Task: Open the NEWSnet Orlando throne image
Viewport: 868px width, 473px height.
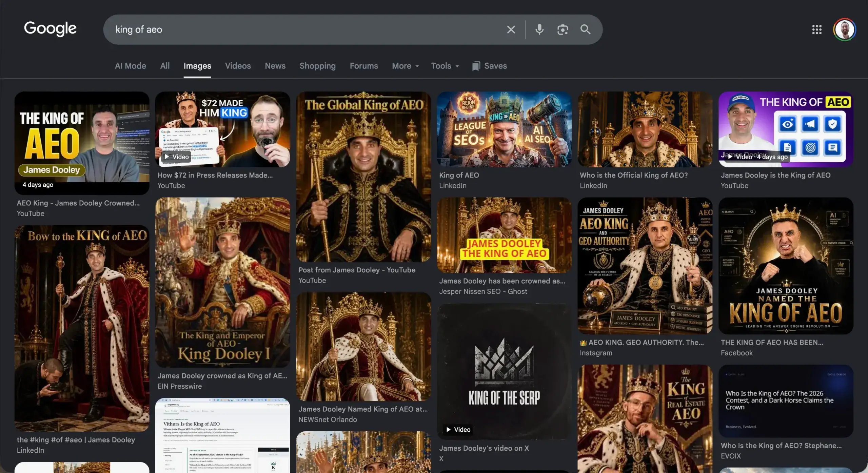Action: point(363,347)
